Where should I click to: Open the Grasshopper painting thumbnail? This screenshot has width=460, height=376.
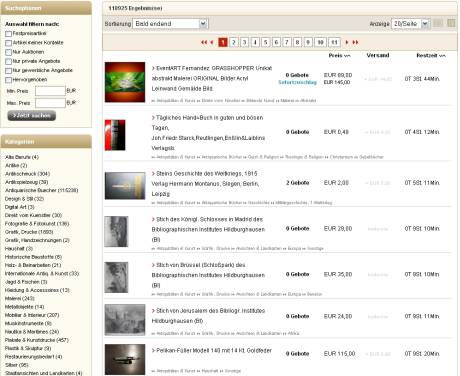(x=125, y=82)
